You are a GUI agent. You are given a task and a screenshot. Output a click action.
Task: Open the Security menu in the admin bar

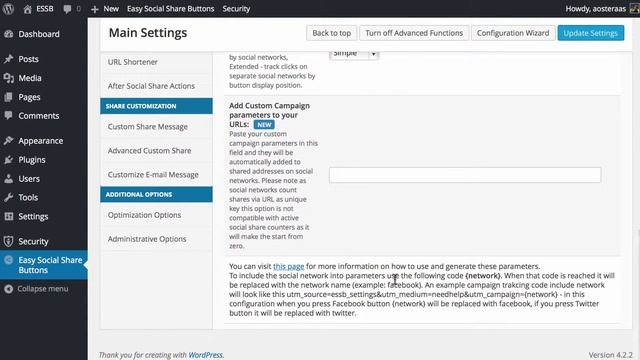pyautogui.click(x=236, y=9)
